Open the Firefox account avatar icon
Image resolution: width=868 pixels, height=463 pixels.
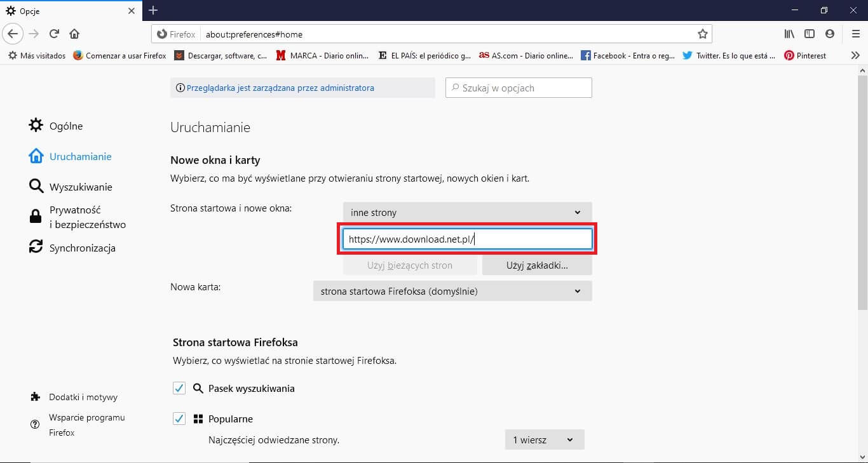[x=830, y=34]
